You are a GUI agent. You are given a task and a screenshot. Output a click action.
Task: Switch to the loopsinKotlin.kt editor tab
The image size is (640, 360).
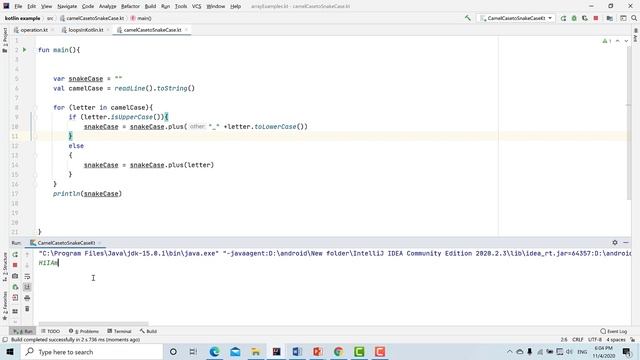coord(85,30)
